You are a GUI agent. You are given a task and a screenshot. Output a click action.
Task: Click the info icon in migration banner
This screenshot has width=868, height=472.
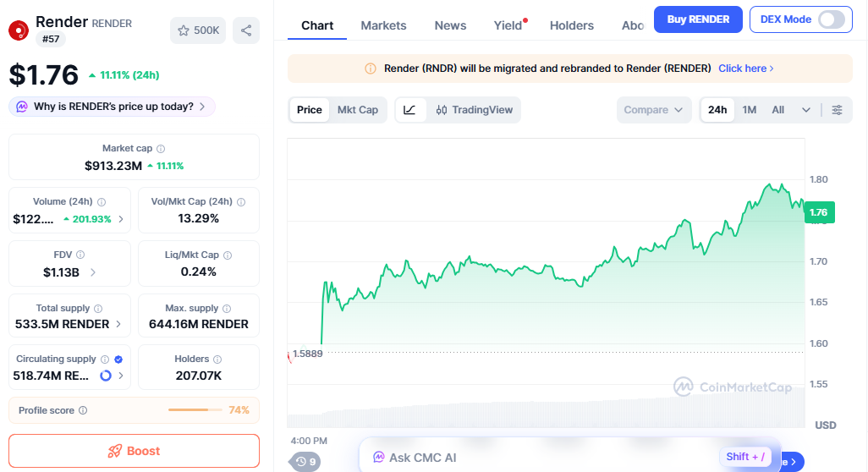(x=371, y=69)
